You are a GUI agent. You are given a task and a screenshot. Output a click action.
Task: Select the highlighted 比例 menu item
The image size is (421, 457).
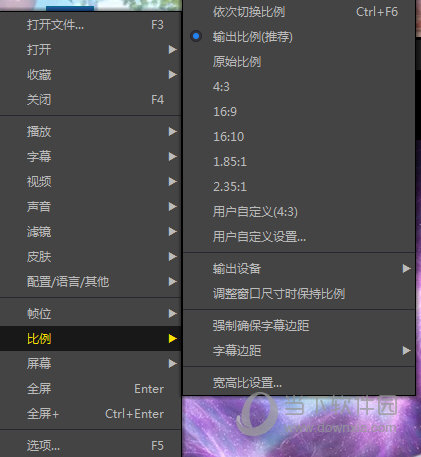coord(90,338)
